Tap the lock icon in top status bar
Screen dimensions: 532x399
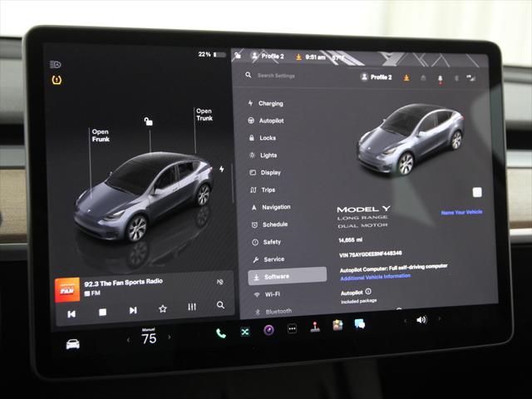(x=239, y=55)
